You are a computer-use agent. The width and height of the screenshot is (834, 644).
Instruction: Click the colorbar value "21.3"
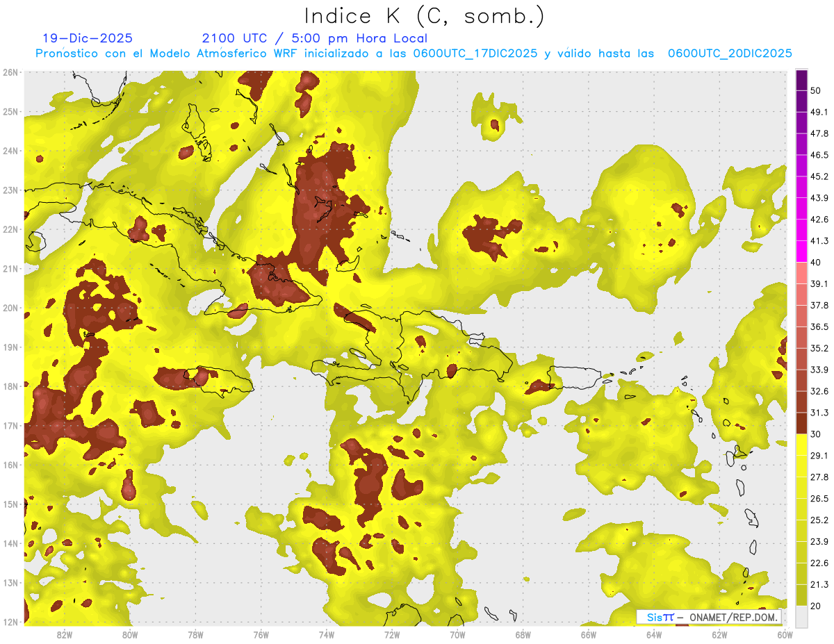tap(819, 584)
